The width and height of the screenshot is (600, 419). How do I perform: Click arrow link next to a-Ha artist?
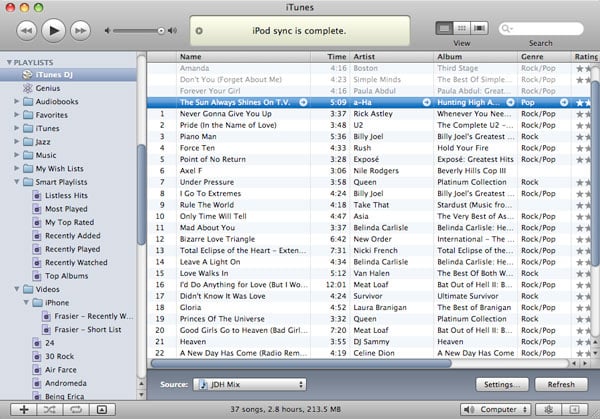tap(426, 102)
